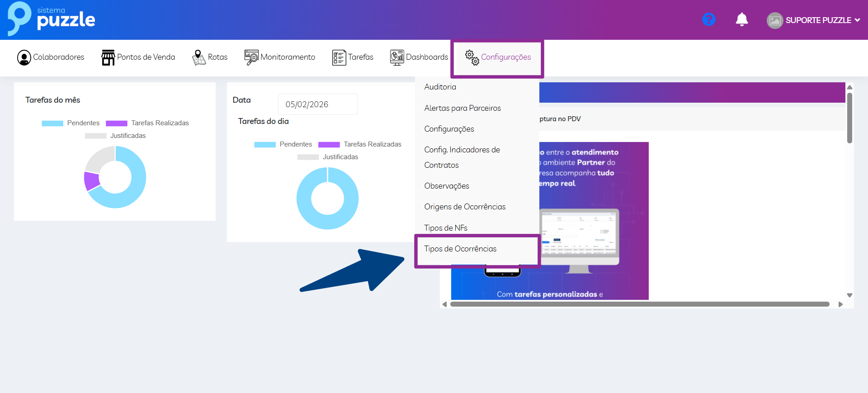Image resolution: width=868 pixels, height=393 pixels.
Task: Open the notifications bell
Action: coord(741,19)
